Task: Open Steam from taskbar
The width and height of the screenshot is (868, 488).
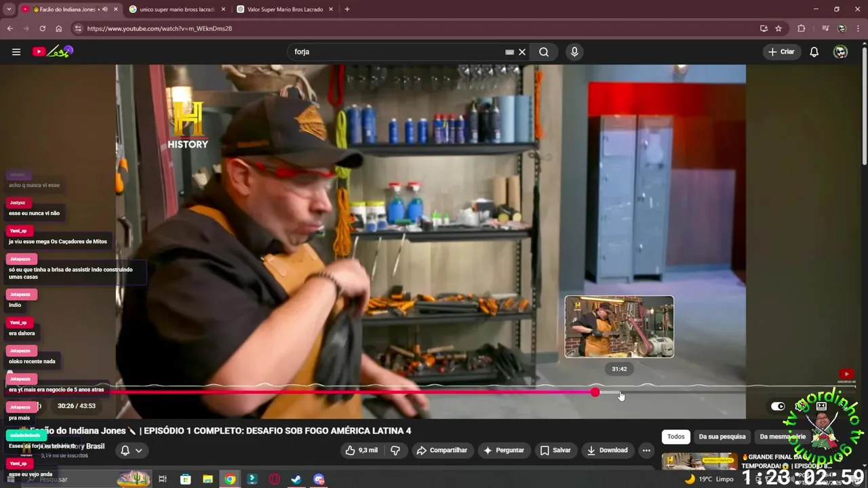Action: click(296, 479)
